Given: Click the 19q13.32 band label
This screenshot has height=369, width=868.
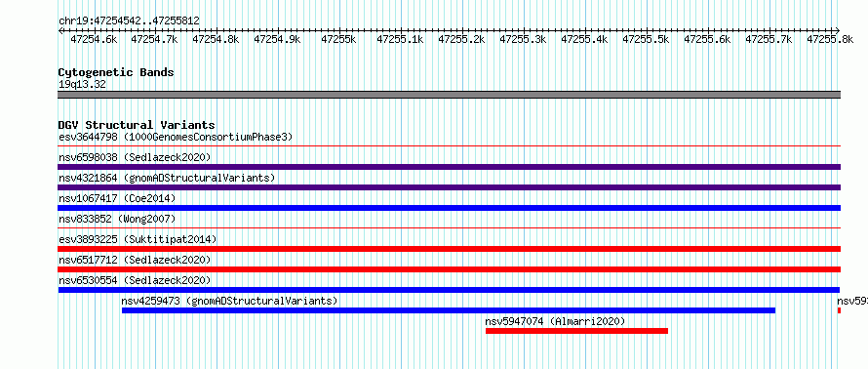Looking at the screenshot, I should tap(82, 85).
